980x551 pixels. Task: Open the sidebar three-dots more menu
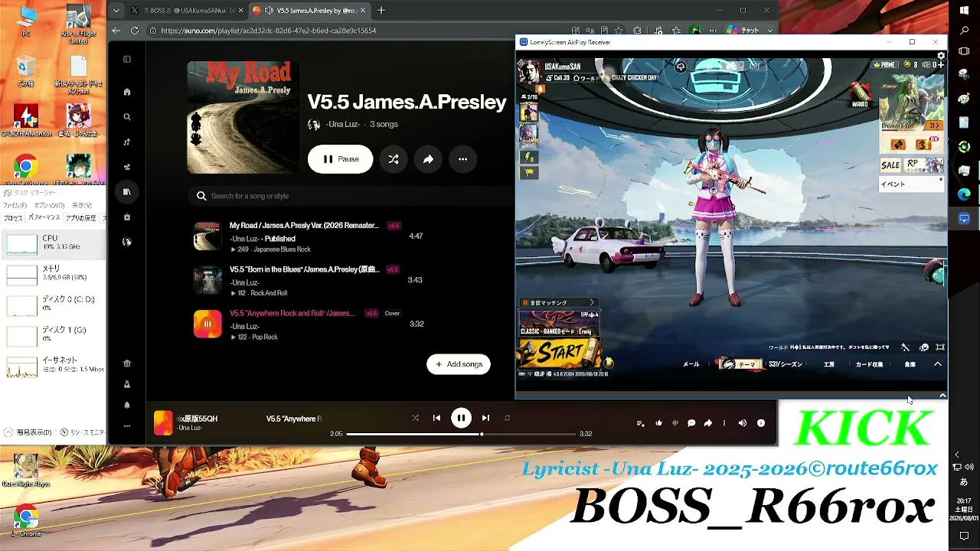tap(127, 426)
